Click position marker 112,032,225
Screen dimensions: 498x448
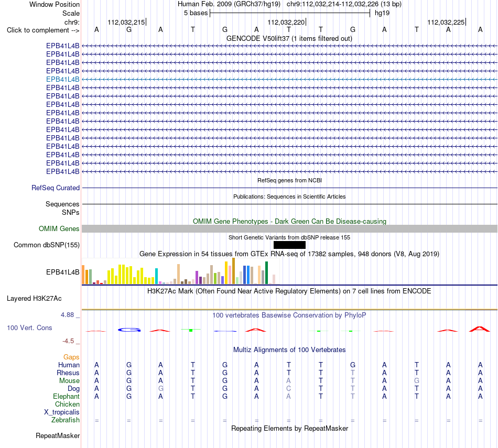pyautogui.click(x=446, y=22)
